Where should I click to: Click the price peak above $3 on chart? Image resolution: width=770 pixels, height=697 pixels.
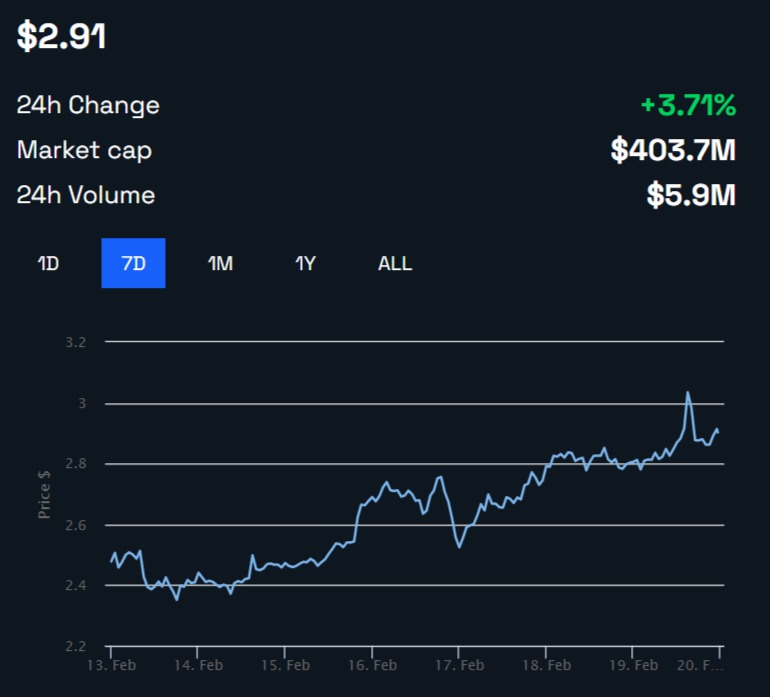tap(687, 393)
